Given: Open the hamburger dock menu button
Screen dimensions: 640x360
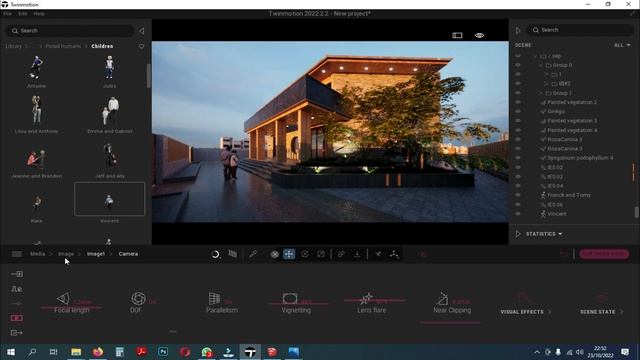Looking at the screenshot, I should pos(17,254).
